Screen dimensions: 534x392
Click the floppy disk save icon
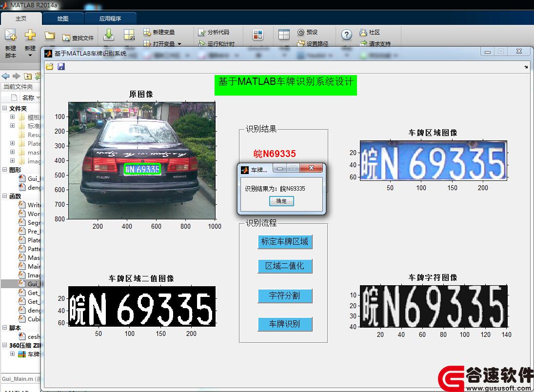click(x=61, y=66)
